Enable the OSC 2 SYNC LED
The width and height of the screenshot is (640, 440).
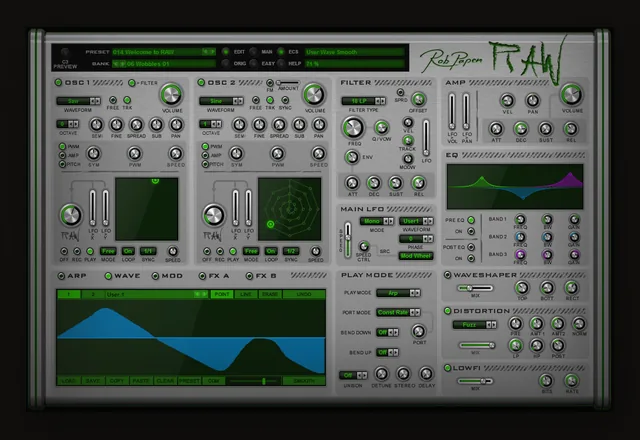285,100
